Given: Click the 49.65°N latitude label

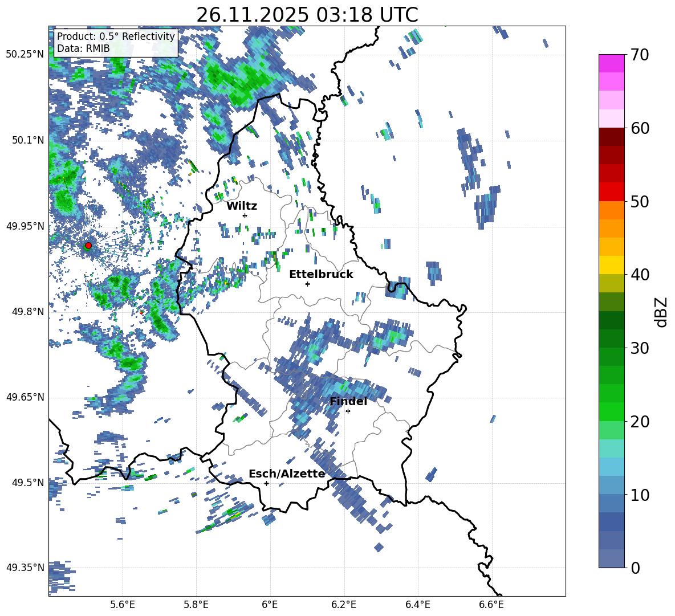Looking at the screenshot, I should pyautogui.click(x=25, y=397).
